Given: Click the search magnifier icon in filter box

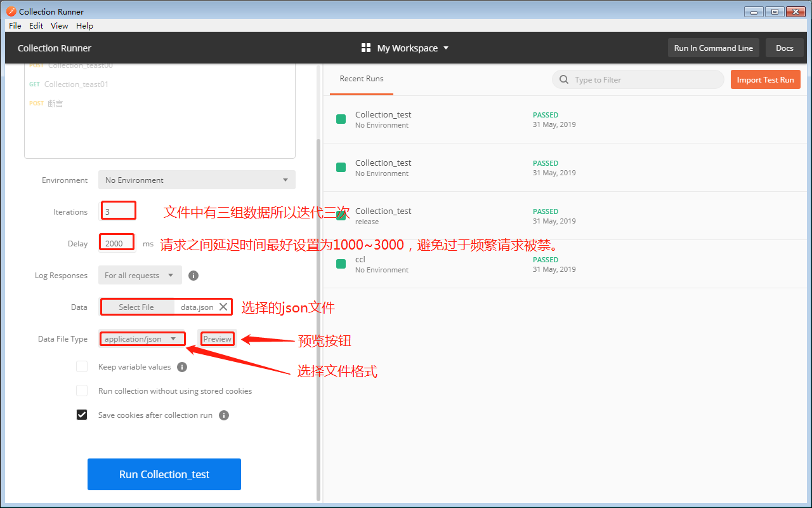Looking at the screenshot, I should point(564,80).
